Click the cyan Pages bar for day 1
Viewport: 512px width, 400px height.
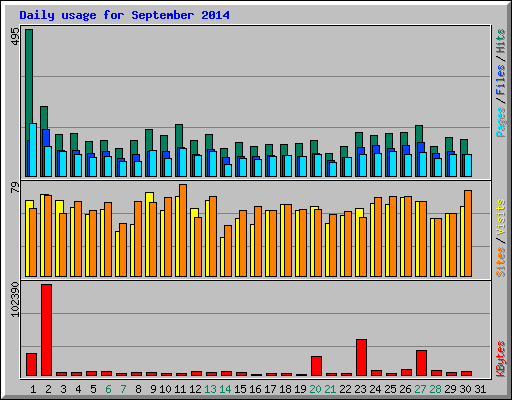pyautogui.click(x=33, y=150)
